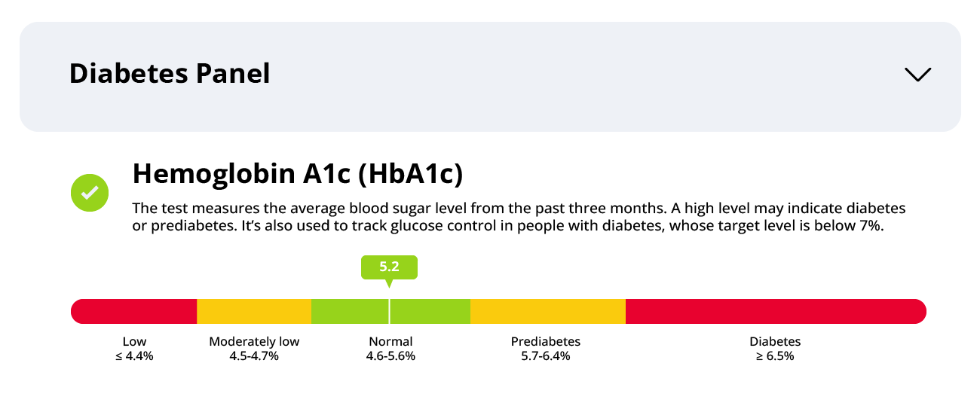Click the yellow Prediabetes bar segment

(548, 311)
